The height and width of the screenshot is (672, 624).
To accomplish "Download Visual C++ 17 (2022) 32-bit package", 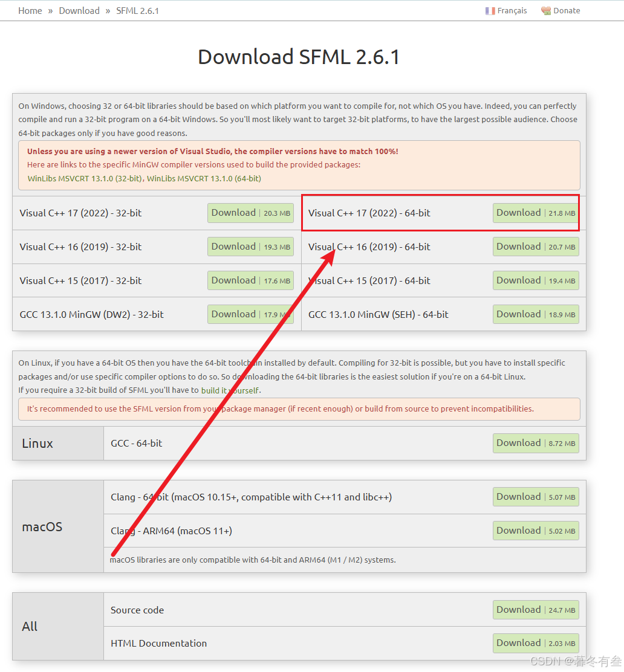I will click(x=250, y=213).
